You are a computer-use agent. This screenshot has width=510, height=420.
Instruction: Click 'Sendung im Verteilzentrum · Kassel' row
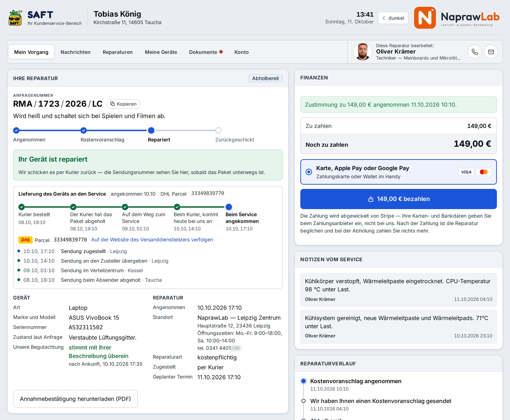pos(102,270)
